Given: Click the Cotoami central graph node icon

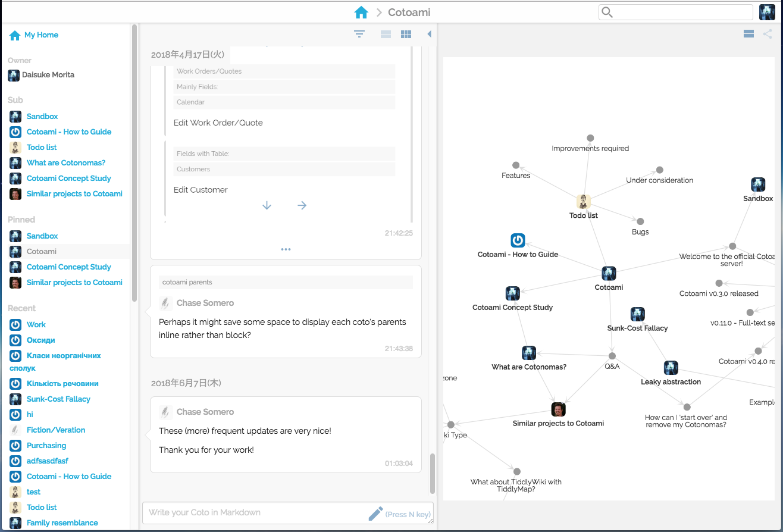Looking at the screenshot, I should (609, 274).
